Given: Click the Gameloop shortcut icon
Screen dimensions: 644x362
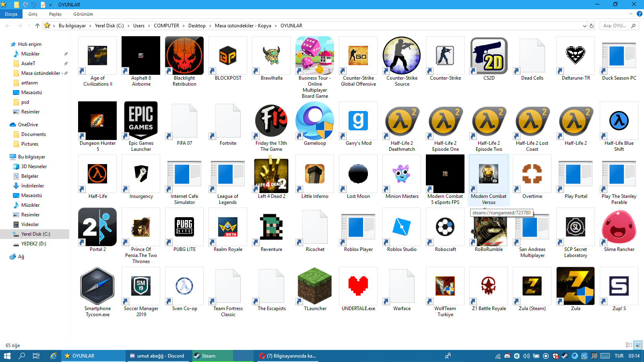Looking at the screenshot, I should pyautogui.click(x=315, y=121).
